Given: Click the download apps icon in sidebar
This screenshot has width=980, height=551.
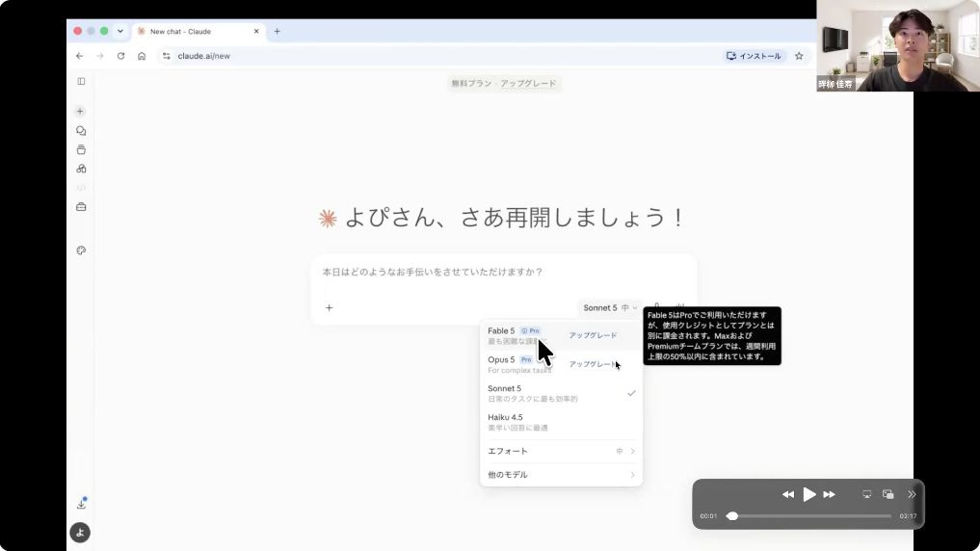Looking at the screenshot, I should pyautogui.click(x=81, y=504).
